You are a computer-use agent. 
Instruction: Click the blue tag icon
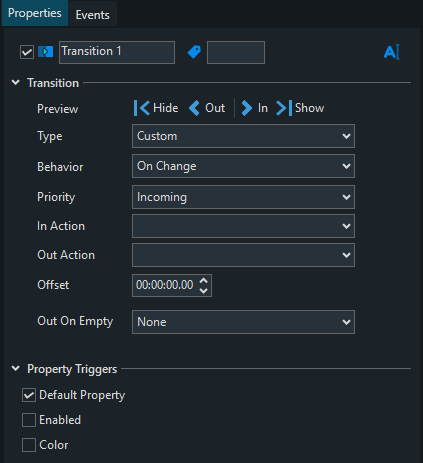(x=194, y=52)
